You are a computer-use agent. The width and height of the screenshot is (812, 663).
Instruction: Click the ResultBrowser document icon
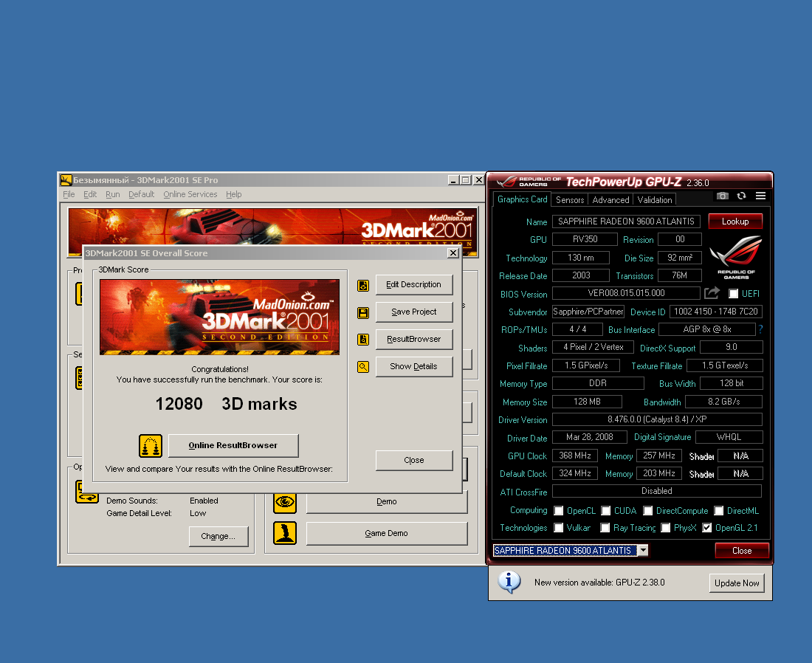[x=363, y=340]
